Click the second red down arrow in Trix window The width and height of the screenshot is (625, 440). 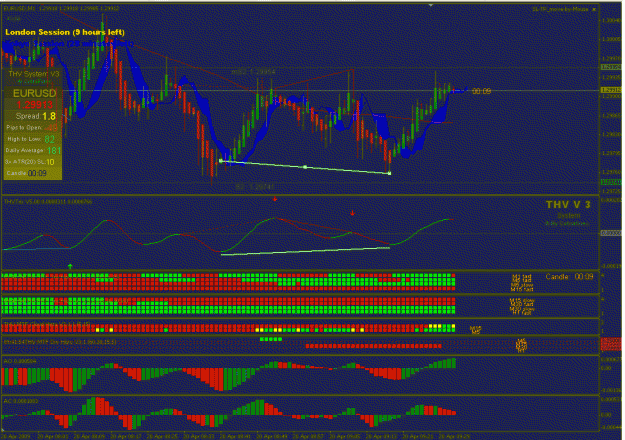[x=352, y=214]
